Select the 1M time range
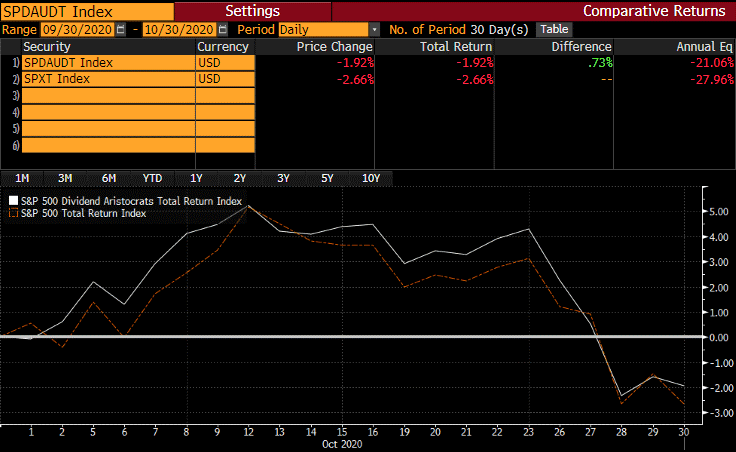 point(22,178)
